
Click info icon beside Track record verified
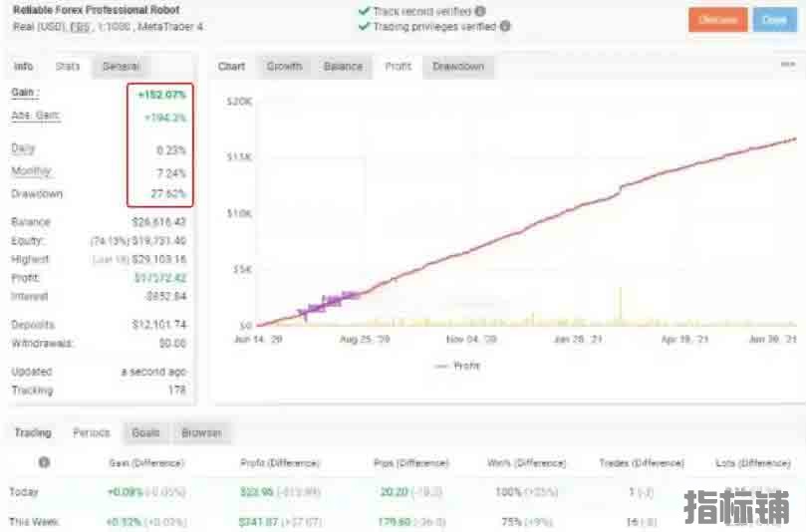479,11
